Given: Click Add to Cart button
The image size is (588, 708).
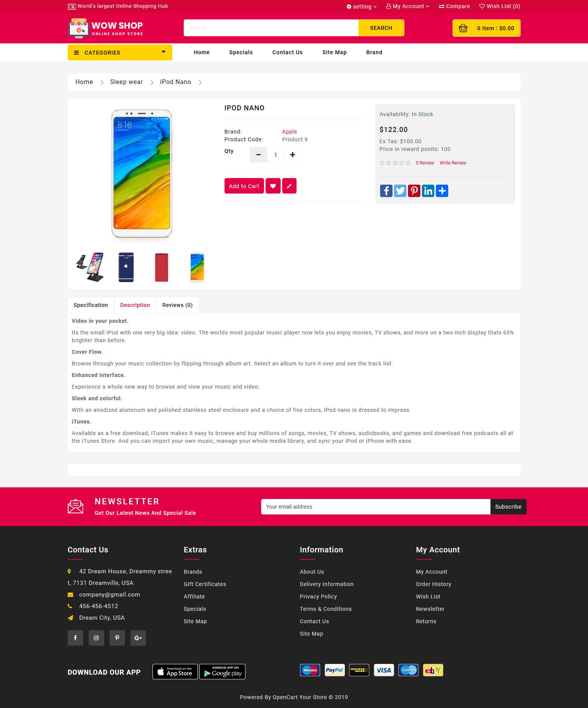Looking at the screenshot, I should [x=244, y=186].
